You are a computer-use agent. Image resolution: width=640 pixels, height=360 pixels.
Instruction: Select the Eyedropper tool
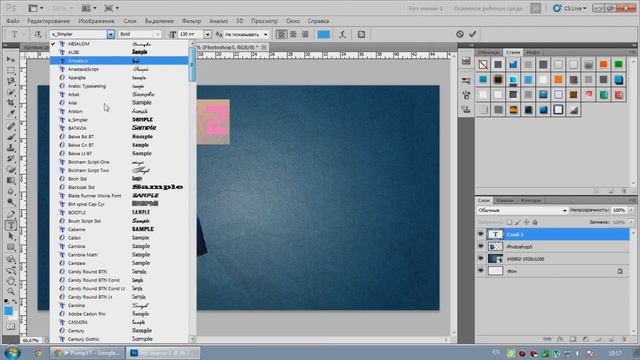pos(11,113)
